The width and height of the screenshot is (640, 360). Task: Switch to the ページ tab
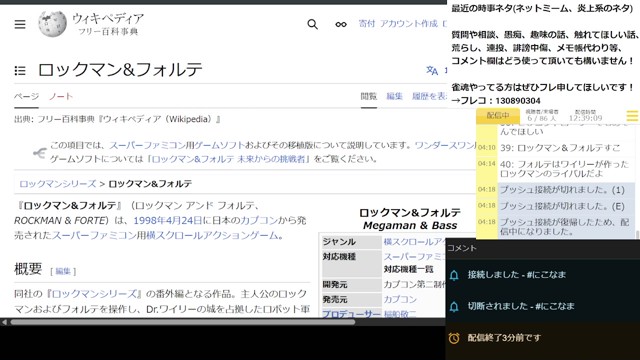pos(27,96)
